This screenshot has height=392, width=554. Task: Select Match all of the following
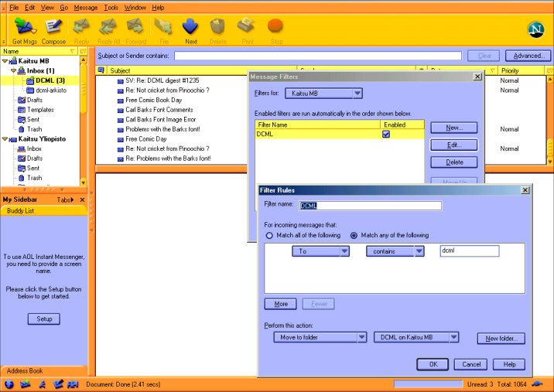[x=269, y=236]
